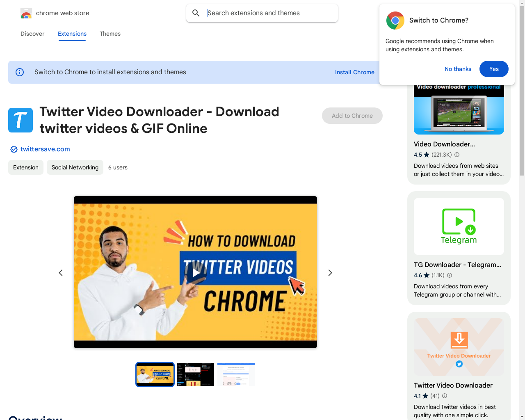Image resolution: width=525 pixels, height=420 pixels.
Task: Click the Twitter Video Downloader extension icon
Action: pos(21,120)
